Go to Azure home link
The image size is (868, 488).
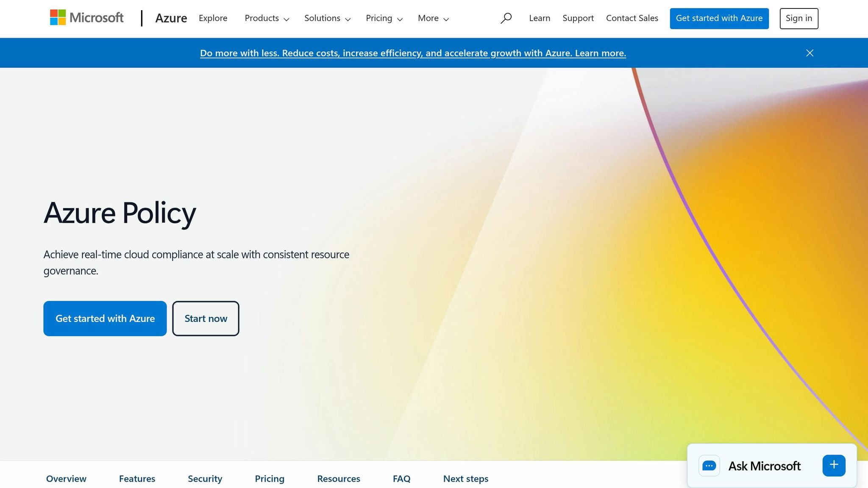[x=171, y=18]
